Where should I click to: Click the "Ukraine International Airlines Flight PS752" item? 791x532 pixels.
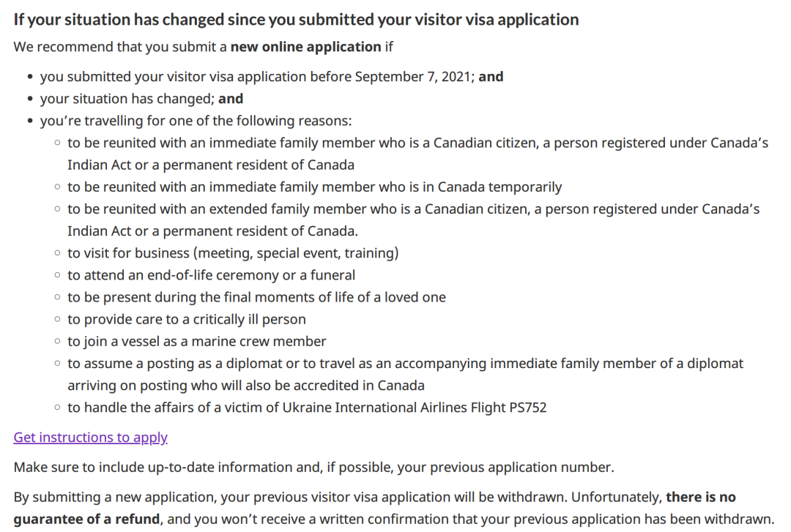tap(307, 408)
